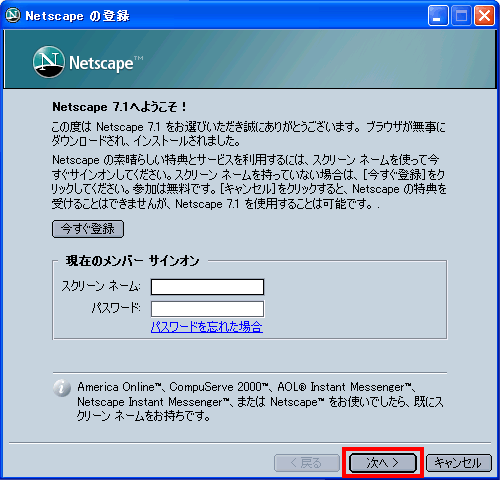Click the round information icon near the bottom

click(62, 388)
